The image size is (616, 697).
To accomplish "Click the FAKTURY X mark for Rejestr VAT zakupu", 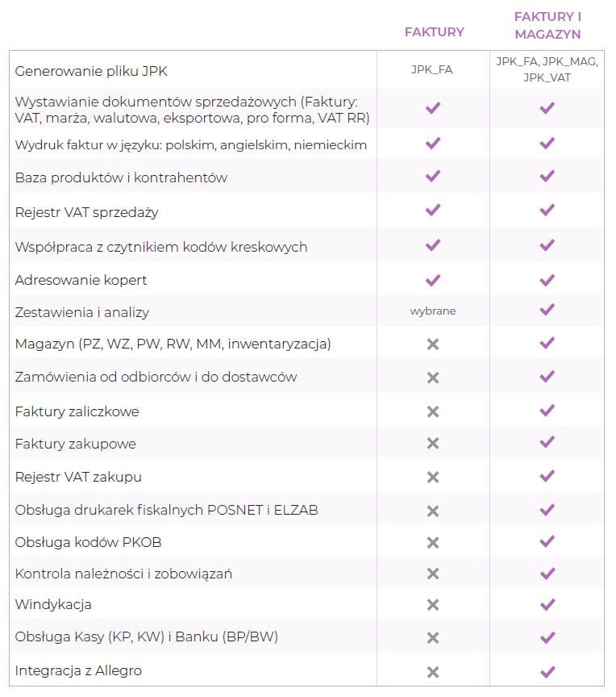I will coord(433,477).
